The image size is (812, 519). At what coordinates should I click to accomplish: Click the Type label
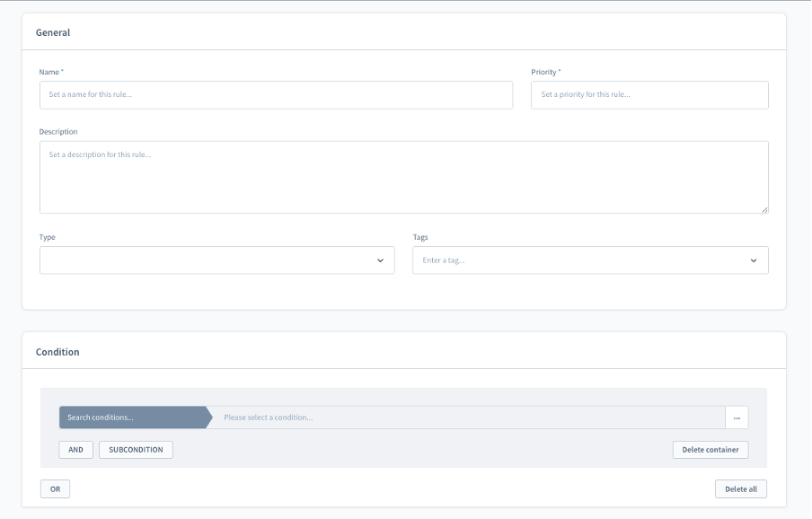pos(47,237)
